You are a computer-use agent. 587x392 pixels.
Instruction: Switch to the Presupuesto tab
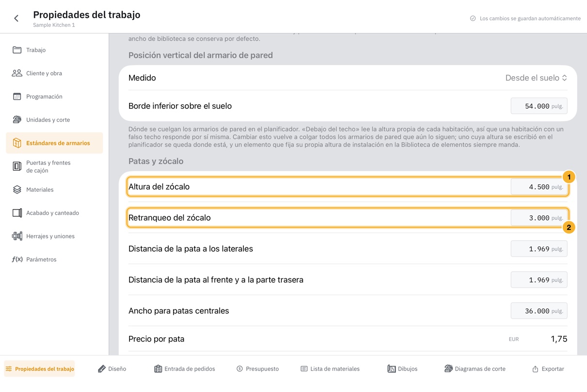click(258, 369)
